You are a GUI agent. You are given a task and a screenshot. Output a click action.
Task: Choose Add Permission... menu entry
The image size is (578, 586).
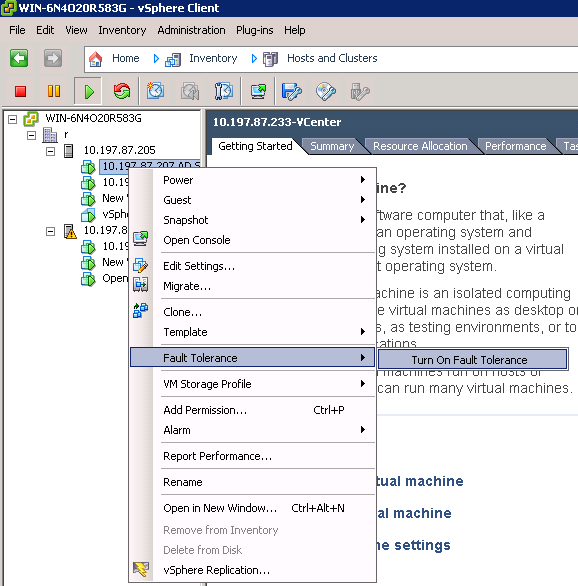pyautogui.click(x=253, y=410)
